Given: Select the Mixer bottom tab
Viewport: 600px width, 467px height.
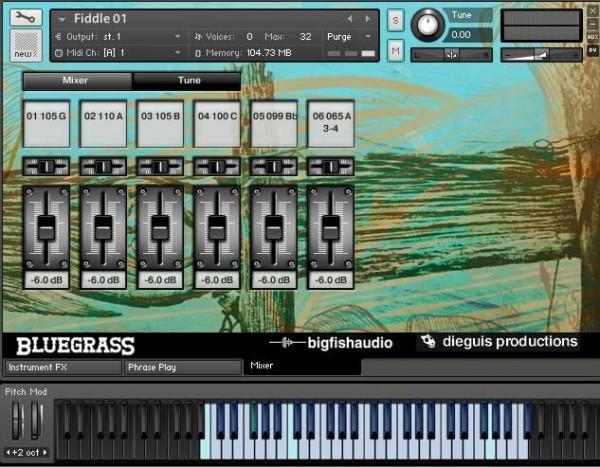Looking at the screenshot, I should 302,366.
